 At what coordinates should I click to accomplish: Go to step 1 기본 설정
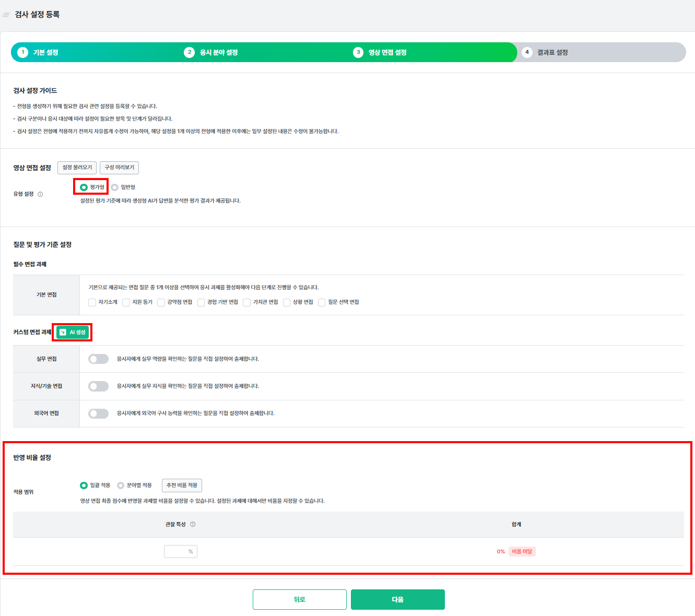click(38, 52)
